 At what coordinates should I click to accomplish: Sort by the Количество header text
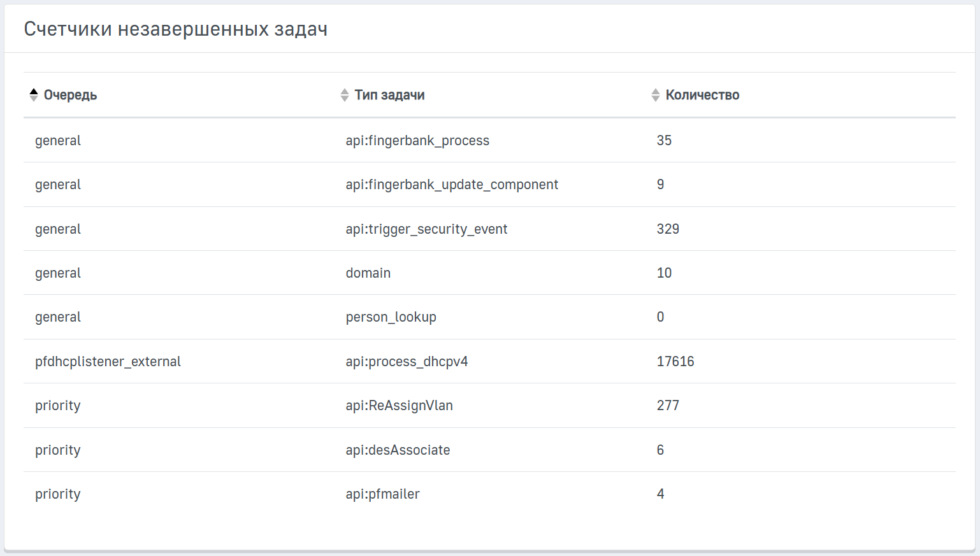[x=702, y=95]
